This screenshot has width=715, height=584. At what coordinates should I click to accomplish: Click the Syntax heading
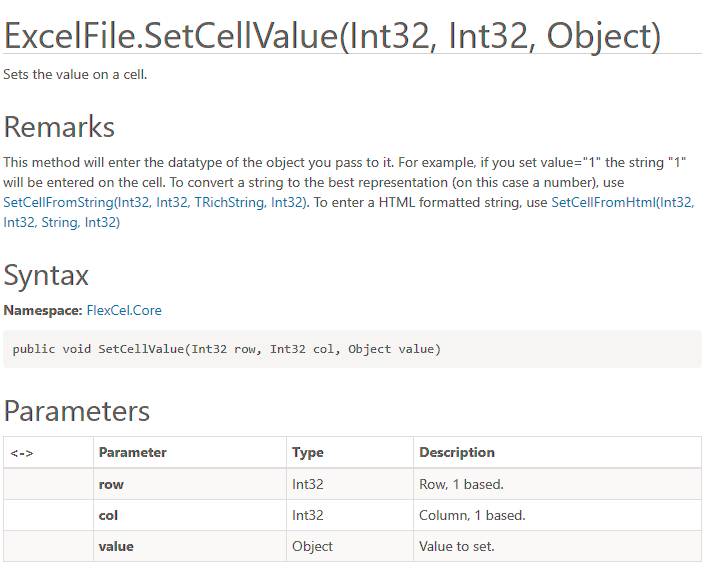[46, 275]
